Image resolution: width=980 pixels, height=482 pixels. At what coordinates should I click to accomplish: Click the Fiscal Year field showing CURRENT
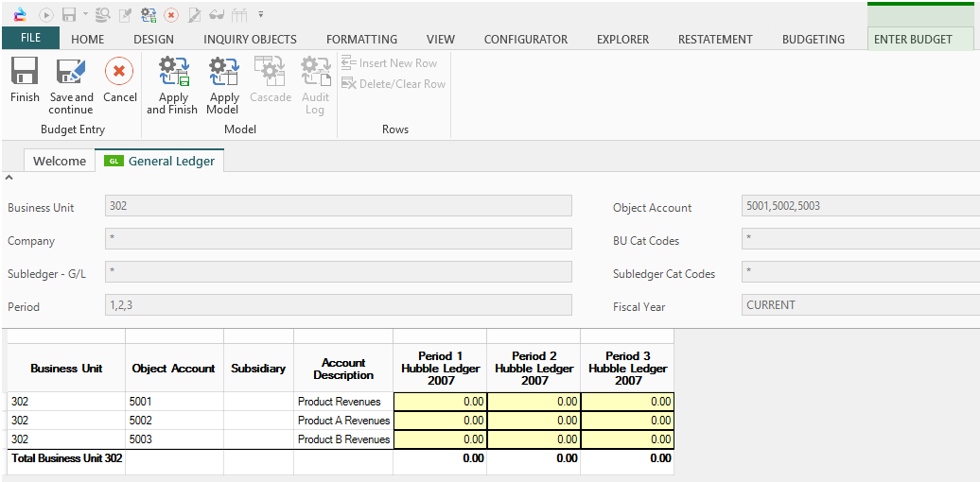861,305
